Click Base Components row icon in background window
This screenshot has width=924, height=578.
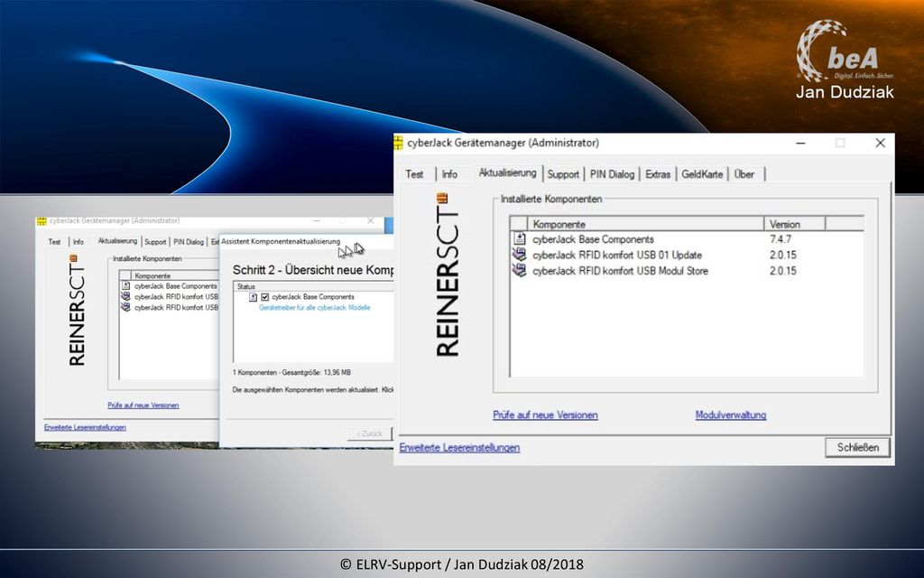[125, 286]
